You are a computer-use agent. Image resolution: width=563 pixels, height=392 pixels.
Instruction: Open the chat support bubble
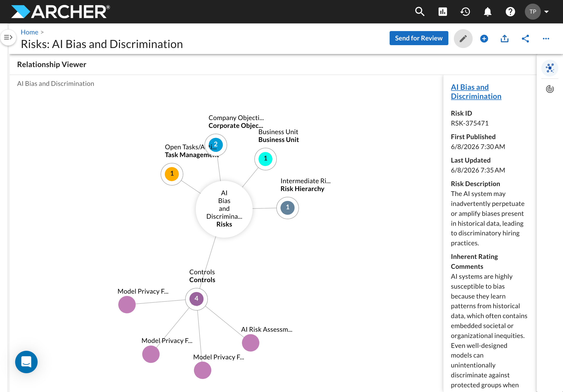[26, 362]
